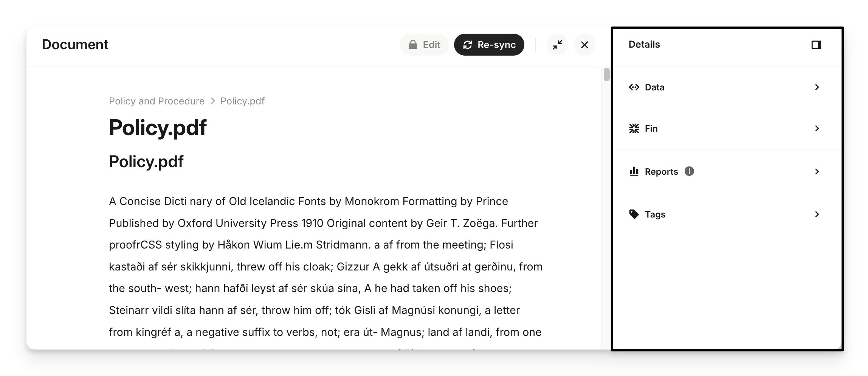Click the Reports info circle icon
Viewport: 868px width, 376px height.
[x=689, y=171]
